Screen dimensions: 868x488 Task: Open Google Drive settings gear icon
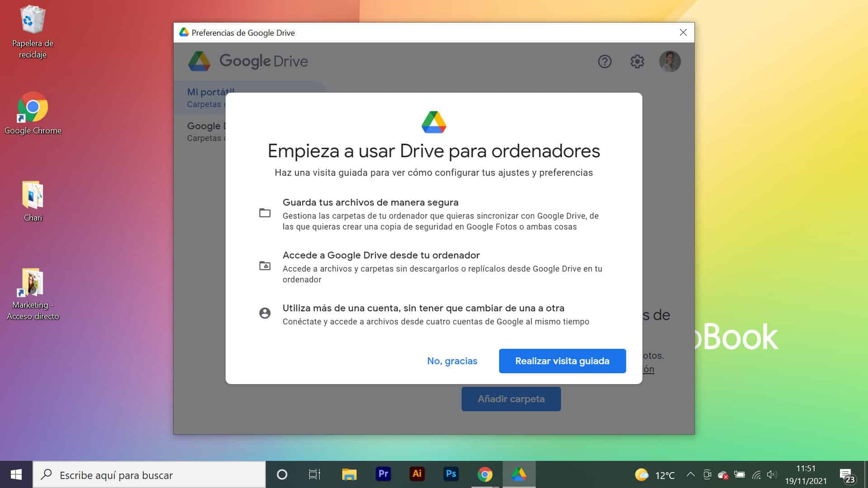pyautogui.click(x=637, y=61)
